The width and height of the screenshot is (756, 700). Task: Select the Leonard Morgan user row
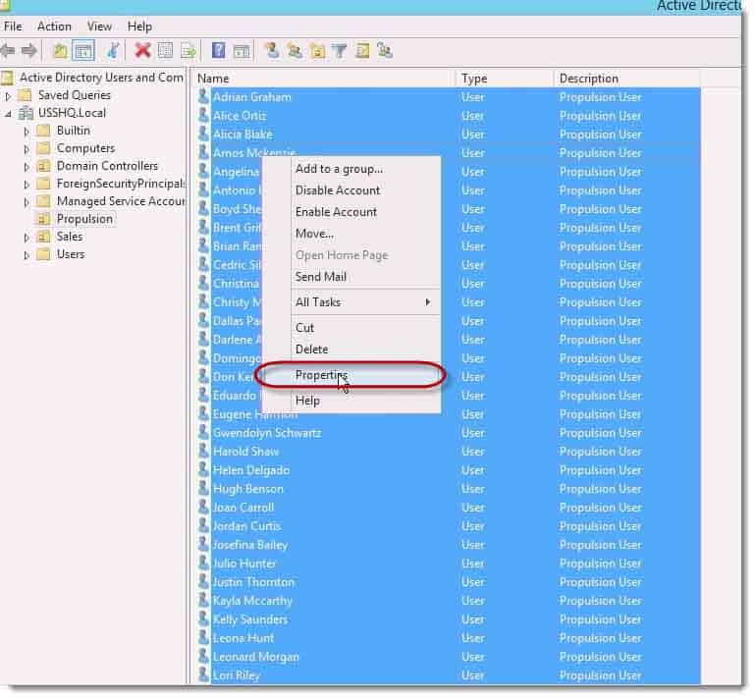click(449, 657)
